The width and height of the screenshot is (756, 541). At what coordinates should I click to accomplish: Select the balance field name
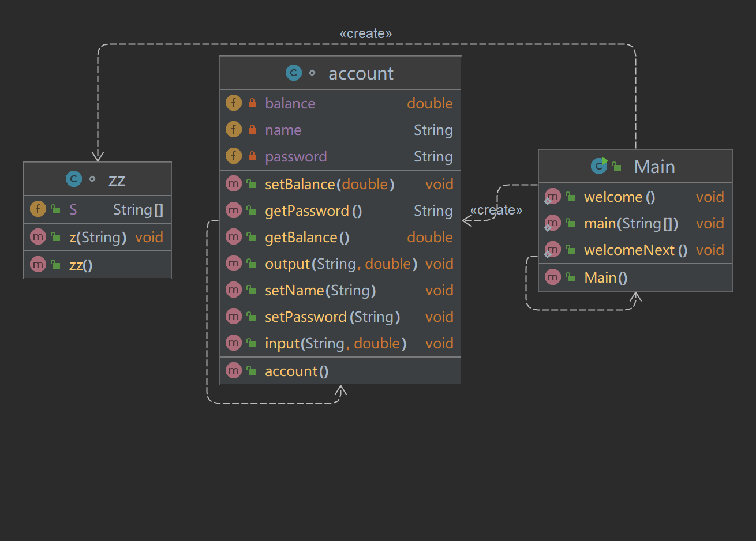[x=290, y=103]
